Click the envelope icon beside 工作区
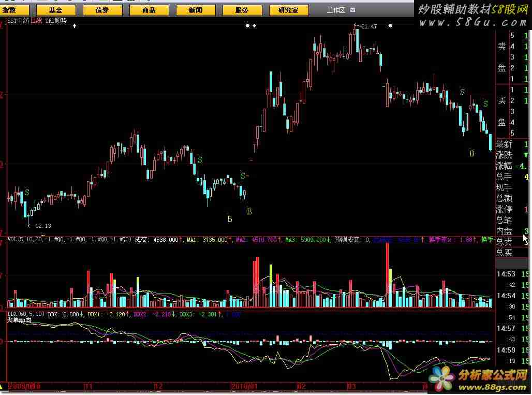 (x=352, y=10)
